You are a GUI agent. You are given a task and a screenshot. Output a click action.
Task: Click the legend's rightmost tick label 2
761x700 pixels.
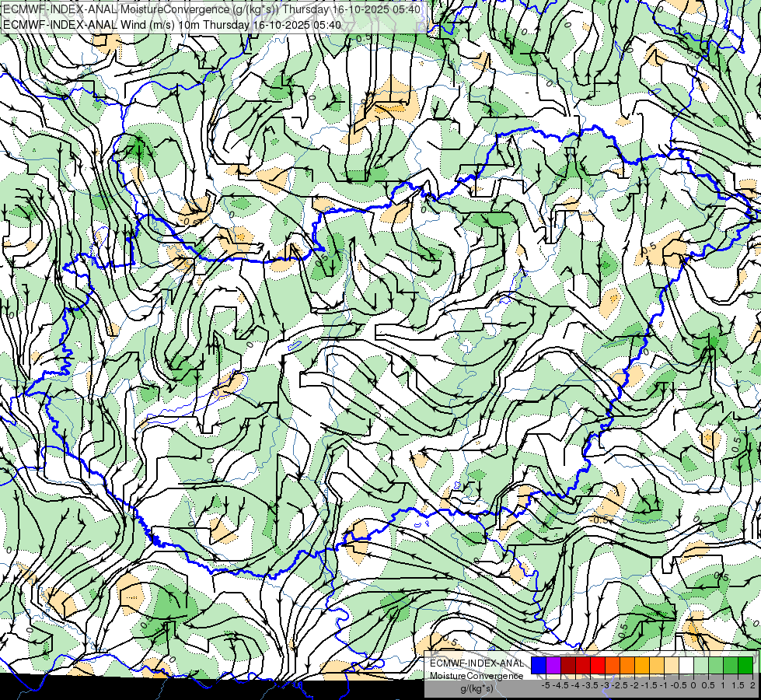tap(752, 685)
